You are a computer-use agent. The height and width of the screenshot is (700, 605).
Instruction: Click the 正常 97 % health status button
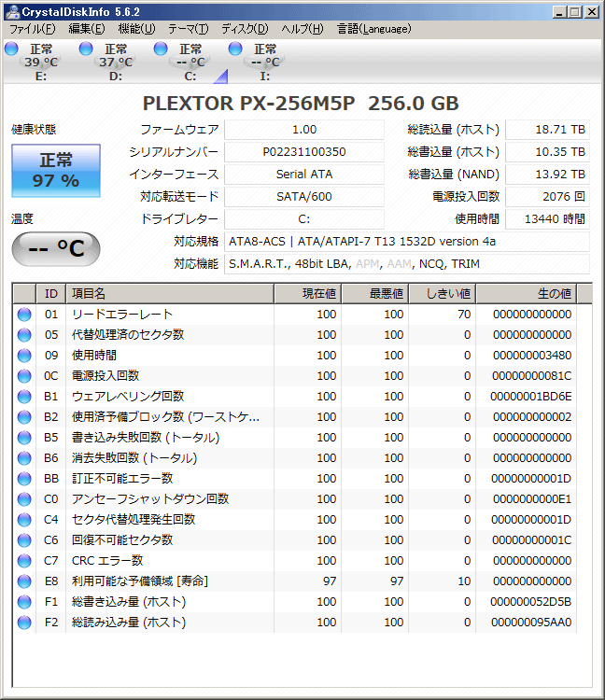click(56, 171)
